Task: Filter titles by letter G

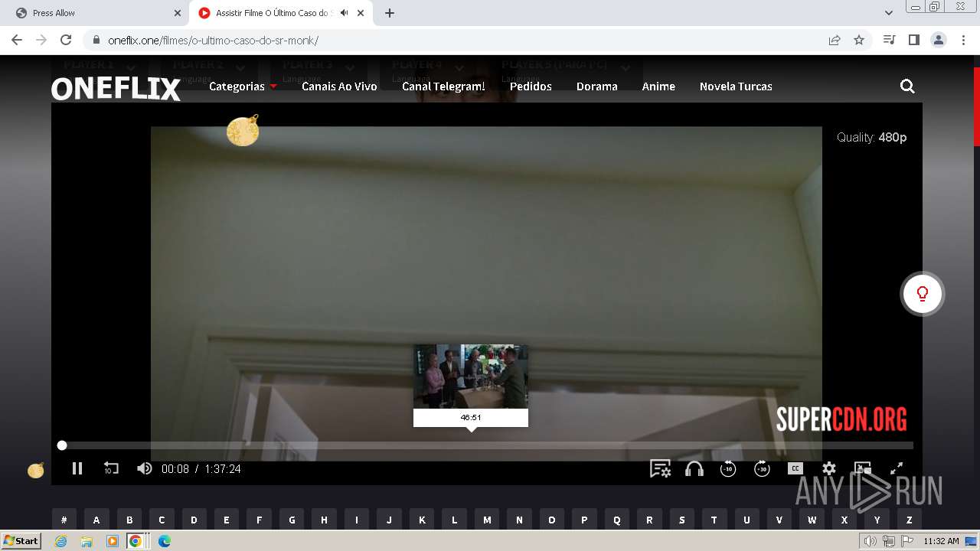Action: 292,520
